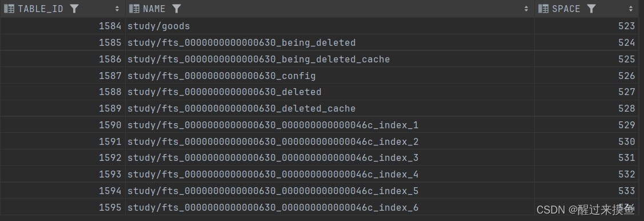Select SPACE cell 528

point(586,108)
